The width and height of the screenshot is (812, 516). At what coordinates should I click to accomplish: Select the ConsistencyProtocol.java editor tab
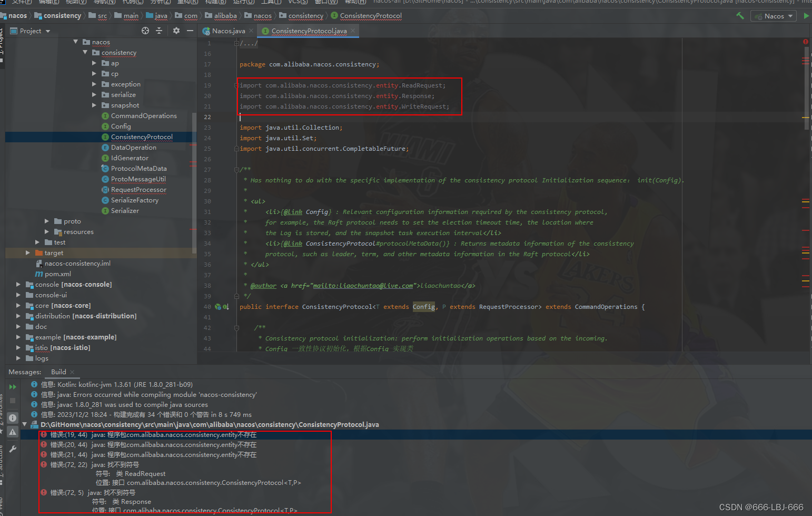click(309, 31)
